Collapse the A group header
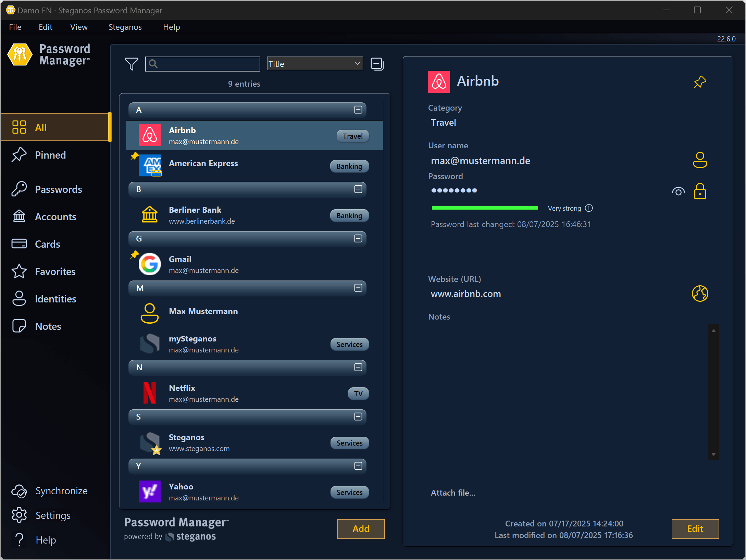Viewport: 746px width, 560px height. (x=358, y=110)
